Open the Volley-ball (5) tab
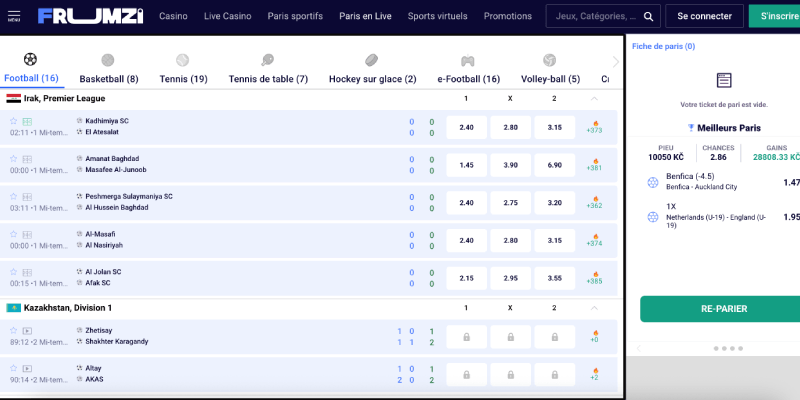The image size is (800, 400). coord(551,79)
